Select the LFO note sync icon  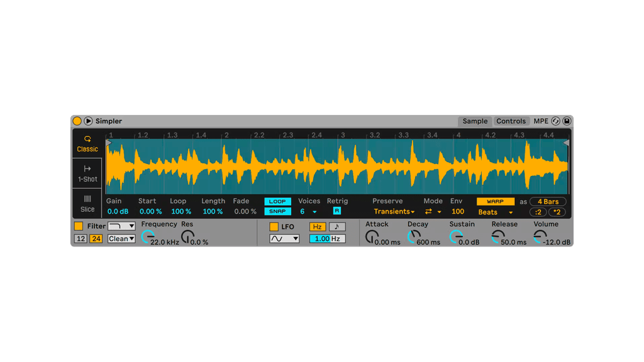tap(336, 227)
